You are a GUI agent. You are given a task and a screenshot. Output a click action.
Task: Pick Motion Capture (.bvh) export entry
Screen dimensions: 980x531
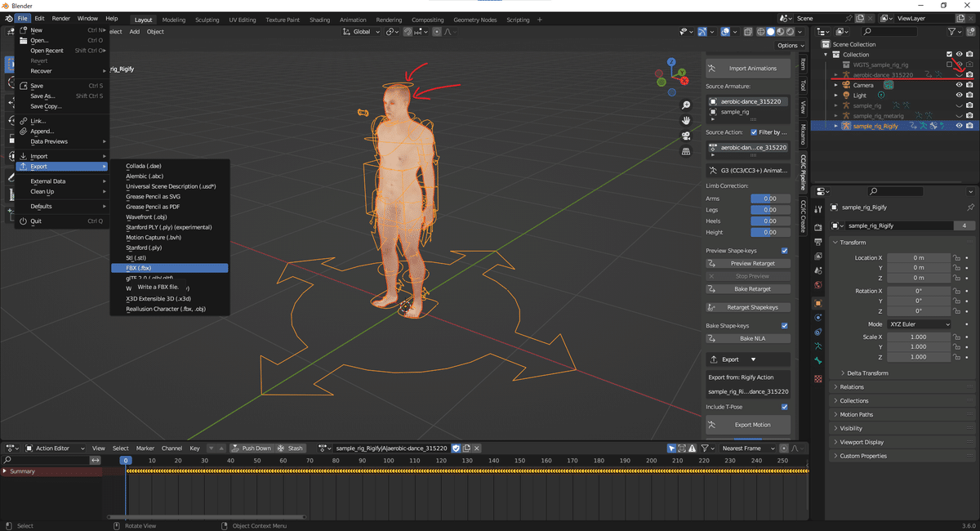[169, 237]
